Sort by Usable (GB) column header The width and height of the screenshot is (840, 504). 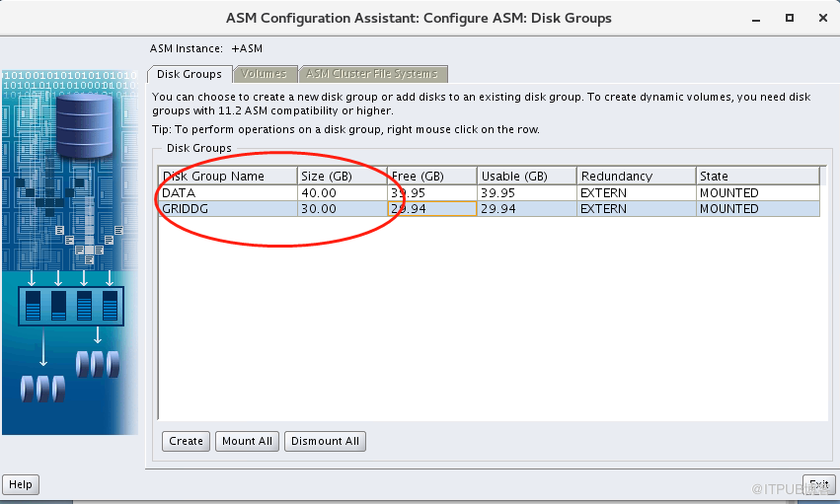click(527, 176)
